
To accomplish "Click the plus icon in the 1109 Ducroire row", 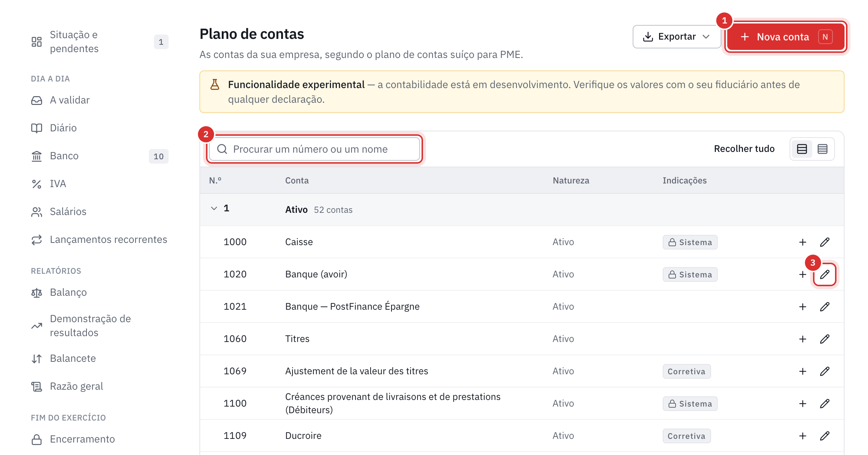I will coord(803,436).
